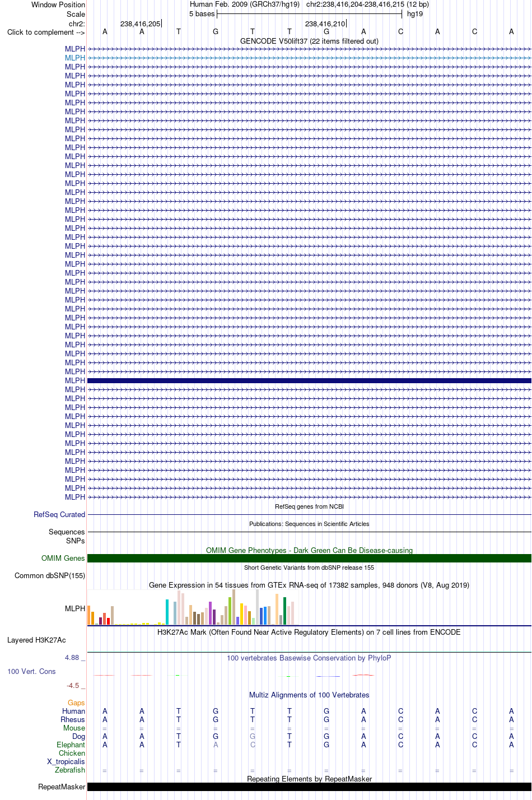Click the Sequences track label

67,532
